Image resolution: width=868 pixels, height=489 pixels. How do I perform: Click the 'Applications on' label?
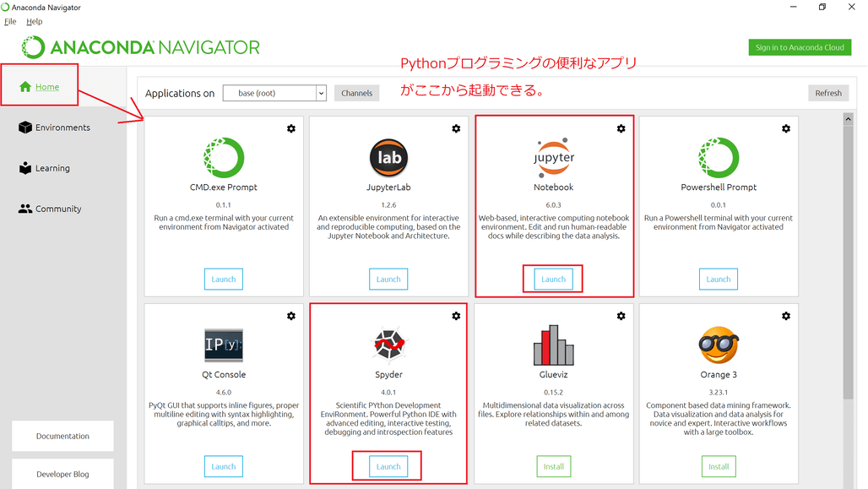click(180, 93)
